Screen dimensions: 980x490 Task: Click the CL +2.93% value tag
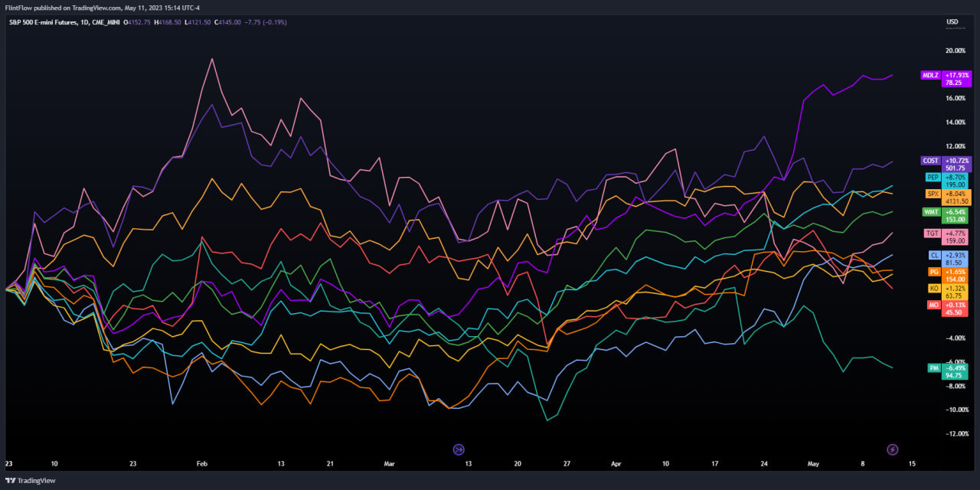point(956,258)
